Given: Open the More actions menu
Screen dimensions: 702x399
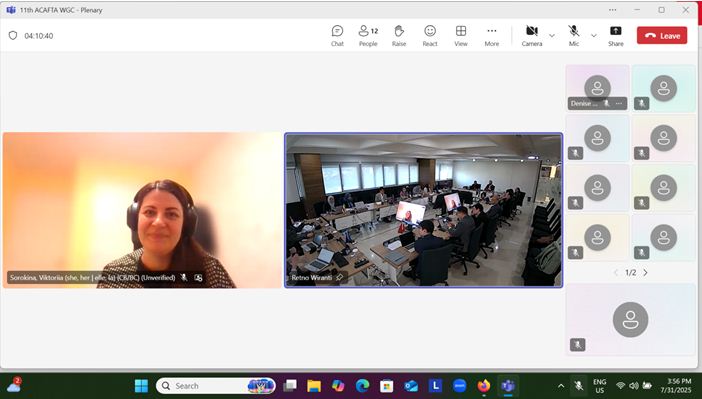Looking at the screenshot, I should pyautogui.click(x=492, y=36).
